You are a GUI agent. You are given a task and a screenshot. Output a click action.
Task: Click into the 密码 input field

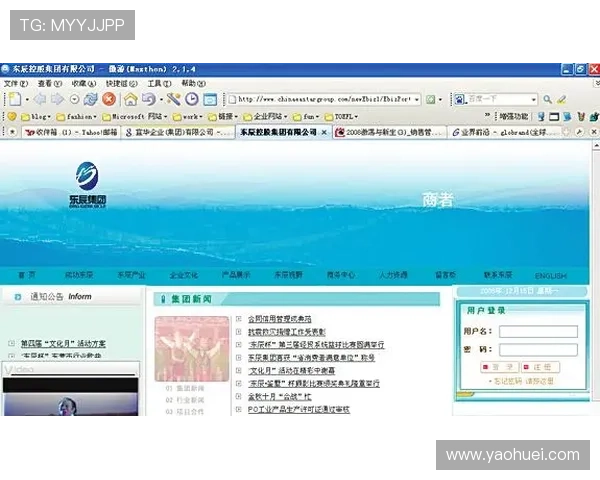[538, 349]
